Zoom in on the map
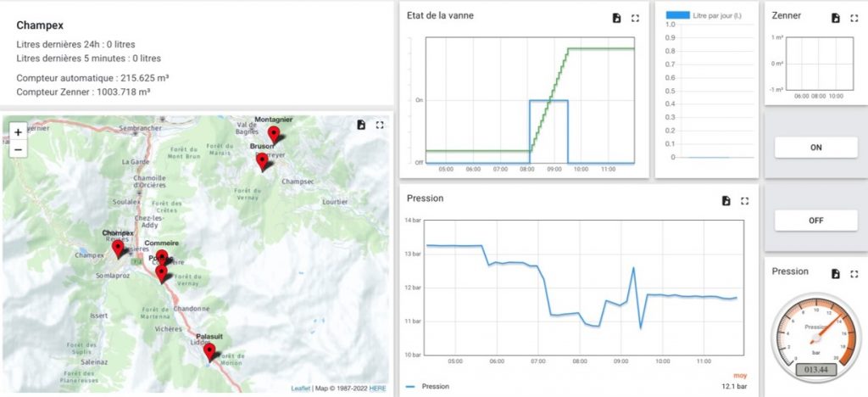 (x=19, y=132)
